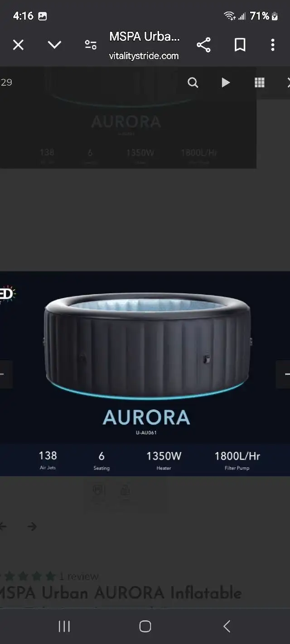Go to next image with right arrow

pyautogui.click(x=284, y=374)
